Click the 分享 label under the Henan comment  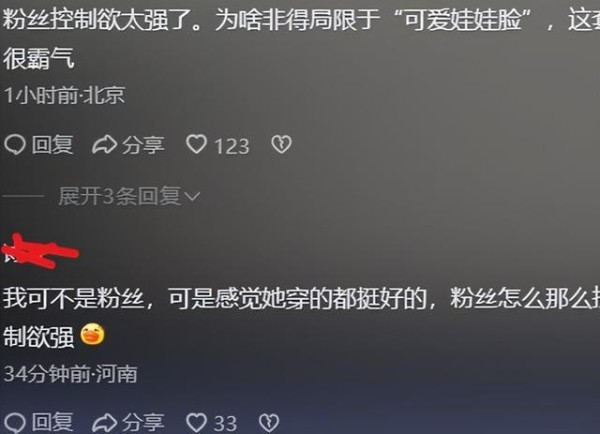coord(143,423)
